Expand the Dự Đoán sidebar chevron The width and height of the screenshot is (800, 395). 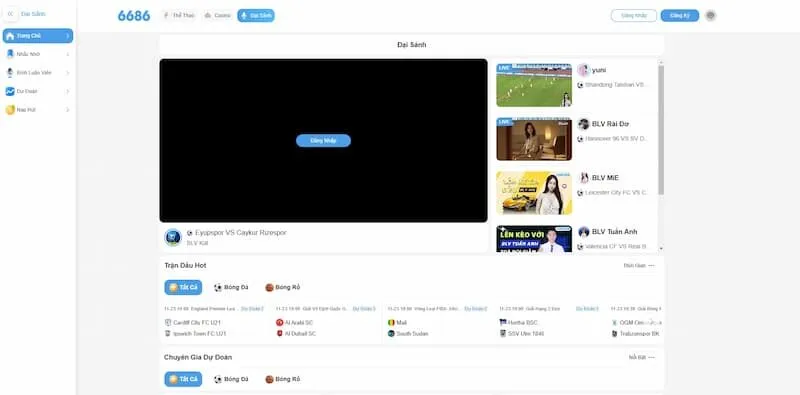(67, 91)
